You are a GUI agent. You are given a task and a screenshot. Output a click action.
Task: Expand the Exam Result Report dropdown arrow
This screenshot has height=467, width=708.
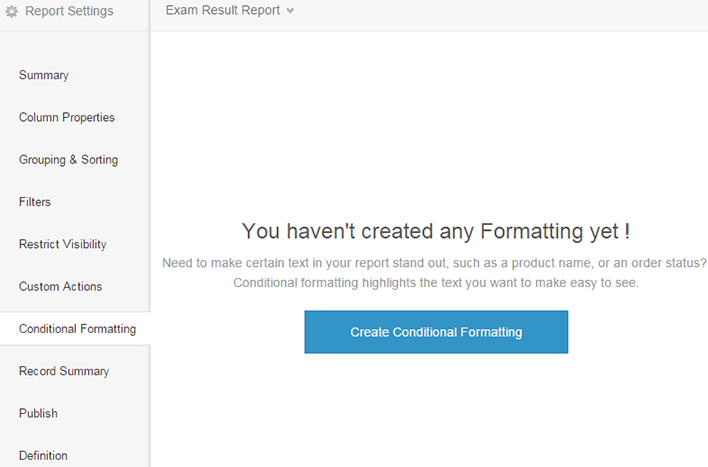click(x=290, y=12)
